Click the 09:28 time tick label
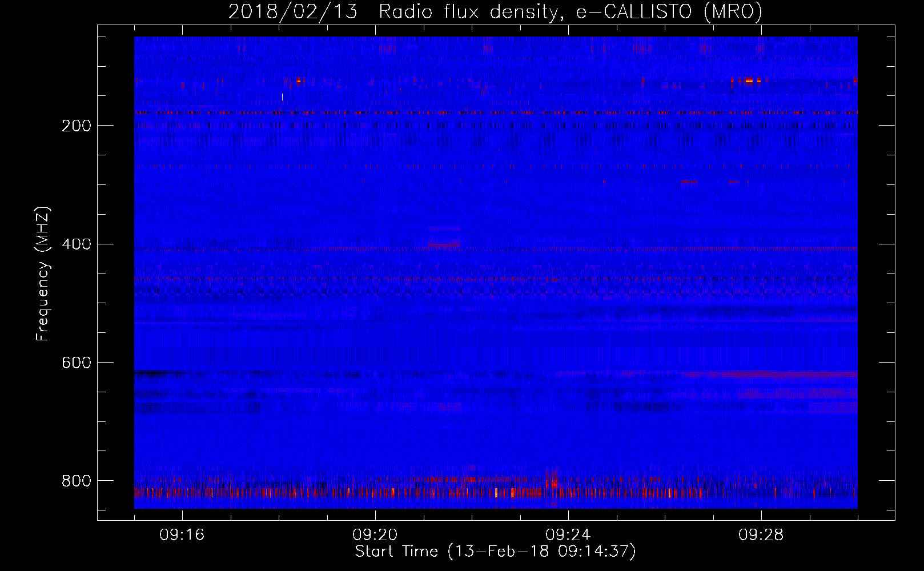The image size is (924, 571). coord(761,535)
